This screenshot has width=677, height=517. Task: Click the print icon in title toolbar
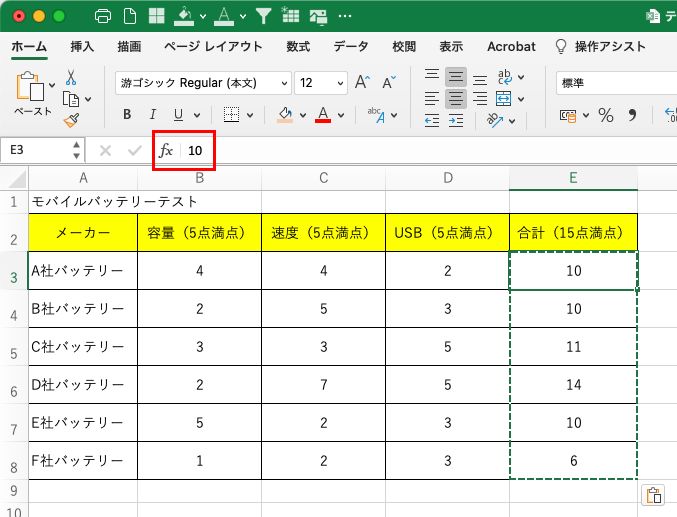tap(102, 16)
